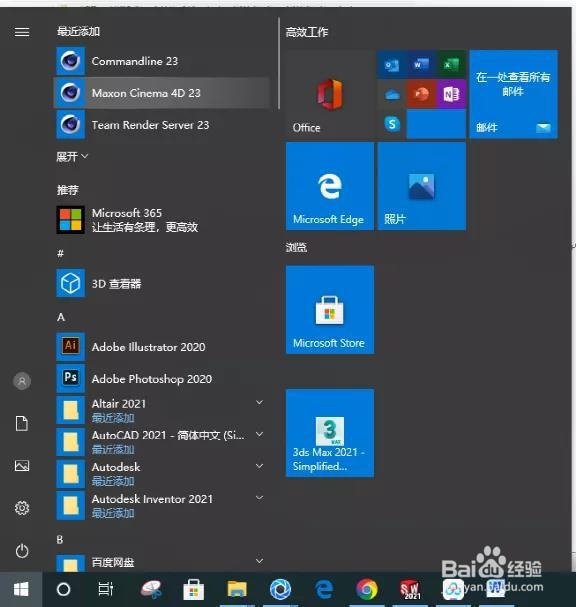Open OneNote from the Office tile group
Screen dimensions: 576x607
click(x=451, y=94)
